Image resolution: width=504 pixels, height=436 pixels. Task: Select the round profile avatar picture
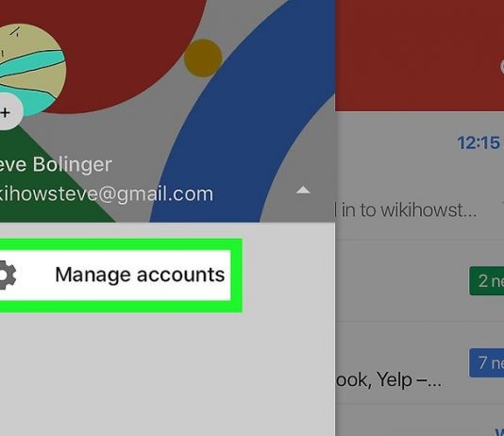(31, 69)
